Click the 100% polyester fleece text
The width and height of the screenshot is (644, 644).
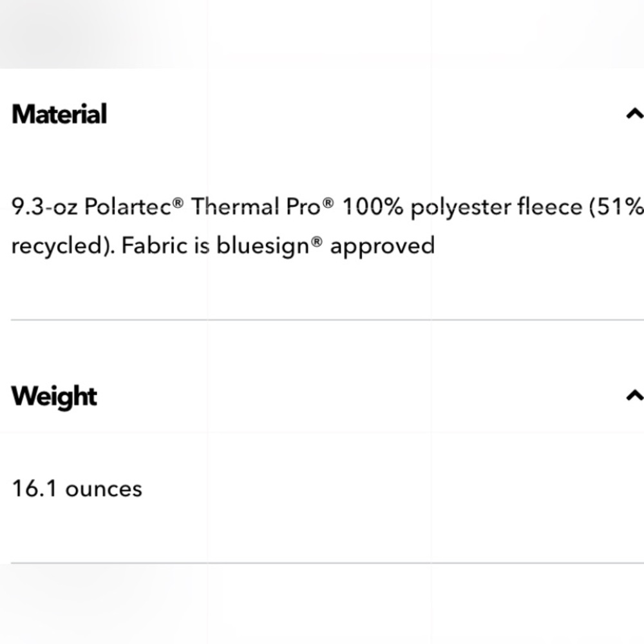[x=462, y=207]
